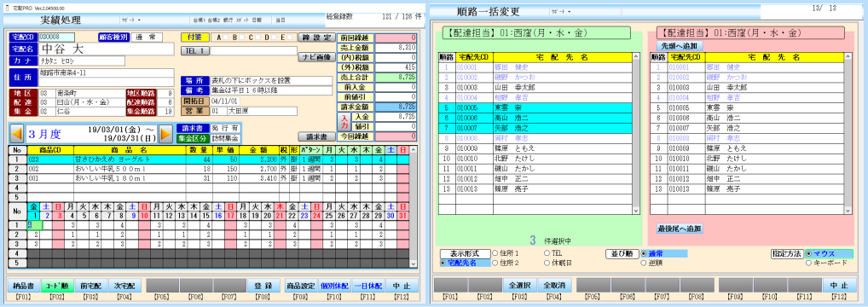
Task: Open the 日報 menu item
Action: click(x=257, y=20)
